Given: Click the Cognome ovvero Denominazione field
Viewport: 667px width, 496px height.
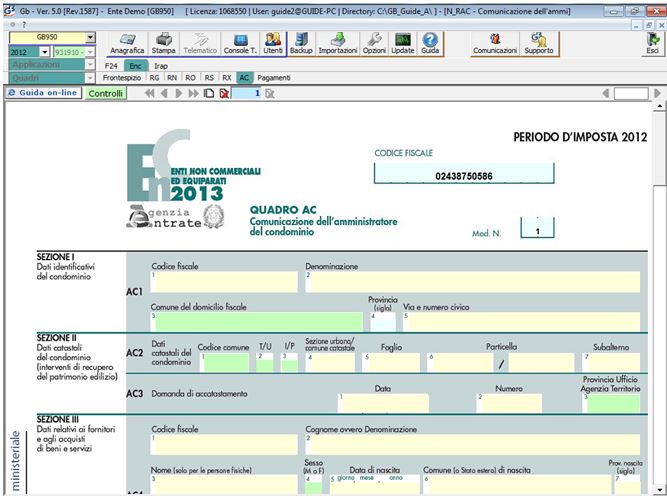Looking at the screenshot, I should tap(473, 445).
